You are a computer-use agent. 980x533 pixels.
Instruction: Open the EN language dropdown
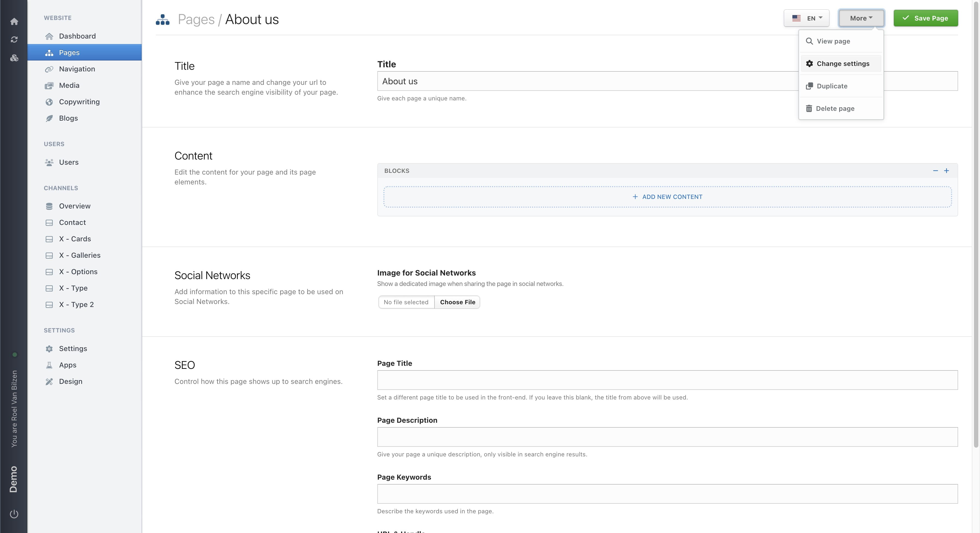click(x=806, y=18)
